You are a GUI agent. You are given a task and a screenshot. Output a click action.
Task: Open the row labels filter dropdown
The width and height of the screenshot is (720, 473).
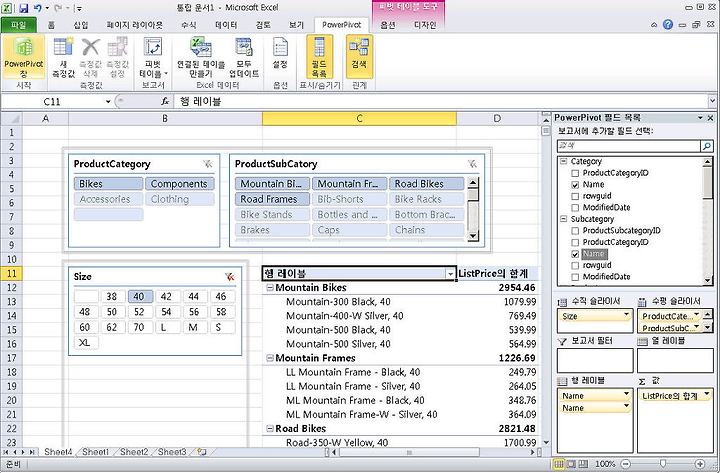(450, 274)
